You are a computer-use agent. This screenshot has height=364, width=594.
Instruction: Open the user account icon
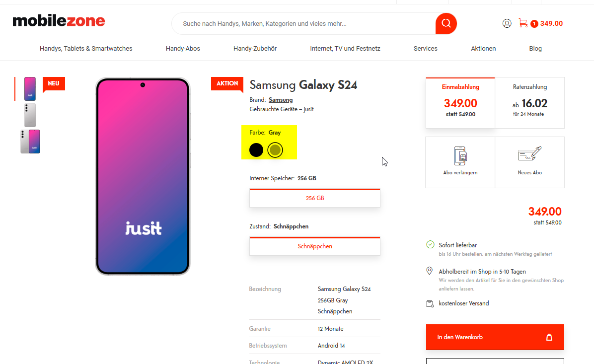click(x=507, y=23)
